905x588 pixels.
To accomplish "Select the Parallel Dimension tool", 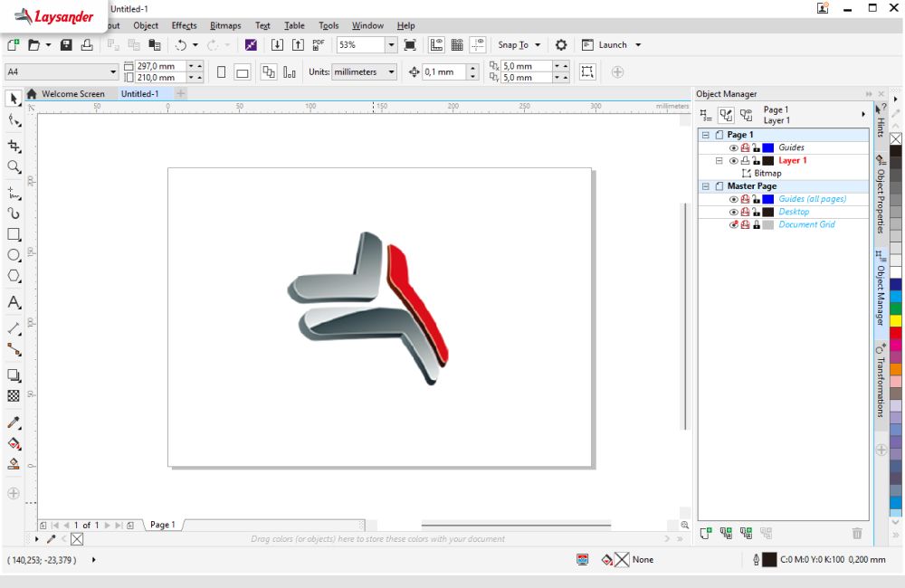I will (14, 328).
